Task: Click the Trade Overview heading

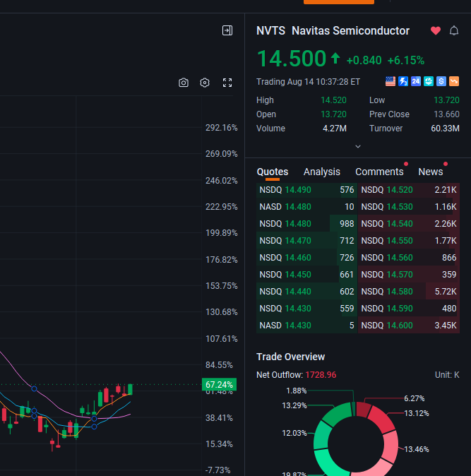Action: 290,357
